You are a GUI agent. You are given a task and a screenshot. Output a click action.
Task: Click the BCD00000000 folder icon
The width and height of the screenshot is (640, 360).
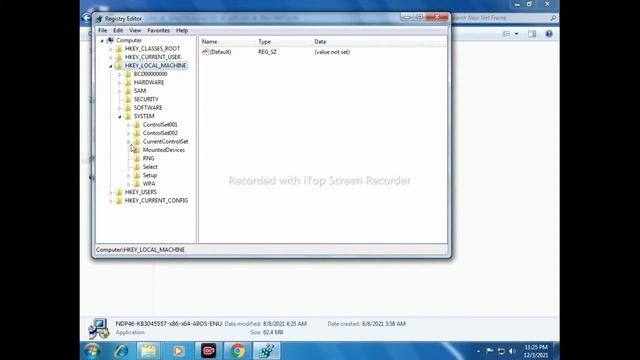pos(128,74)
